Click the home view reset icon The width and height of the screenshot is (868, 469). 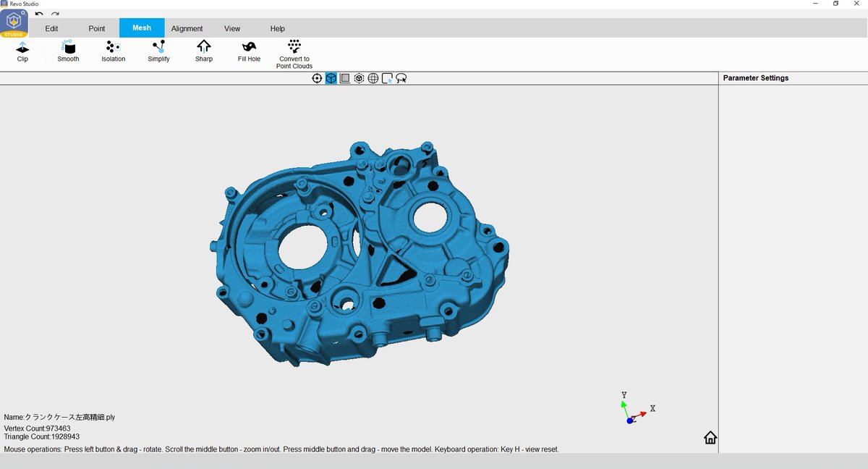pos(710,437)
